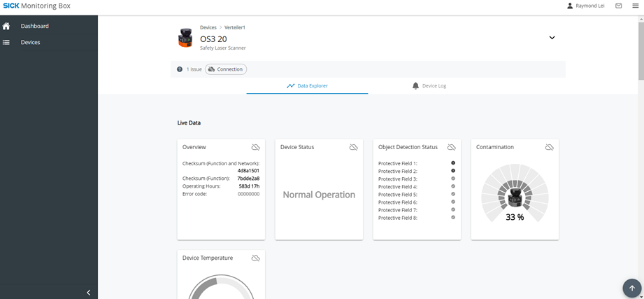The image size is (644, 299).
Task: Click the Connection chip cloud icon
Action: [211, 69]
